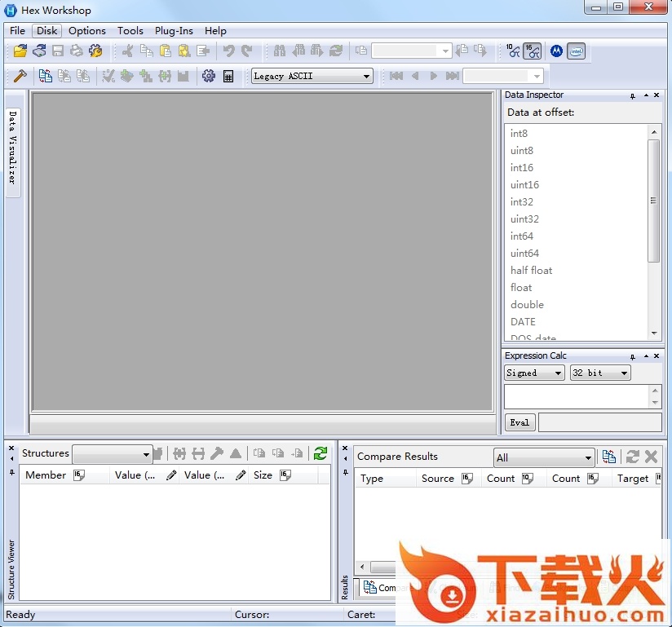
Task: Click the Save floppy disk icon
Action: [57, 51]
